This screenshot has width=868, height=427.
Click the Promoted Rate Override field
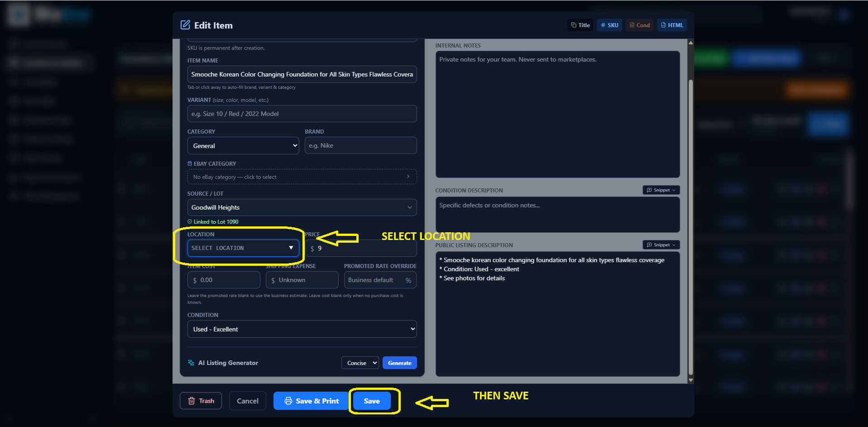click(380, 280)
